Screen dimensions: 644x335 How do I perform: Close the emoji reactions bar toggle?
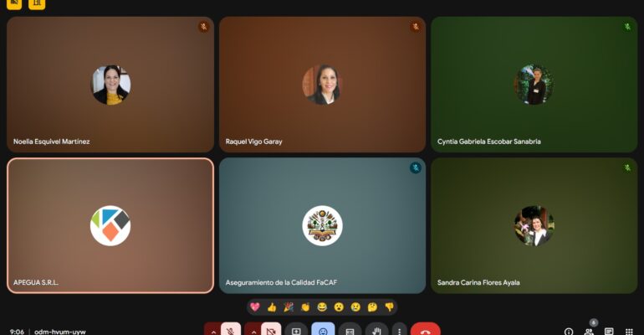tap(323, 330)
